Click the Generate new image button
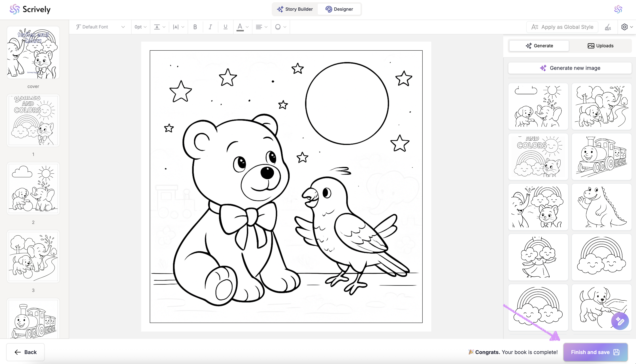The height and width of the screenshot is (364, 636). click(570, 68)
